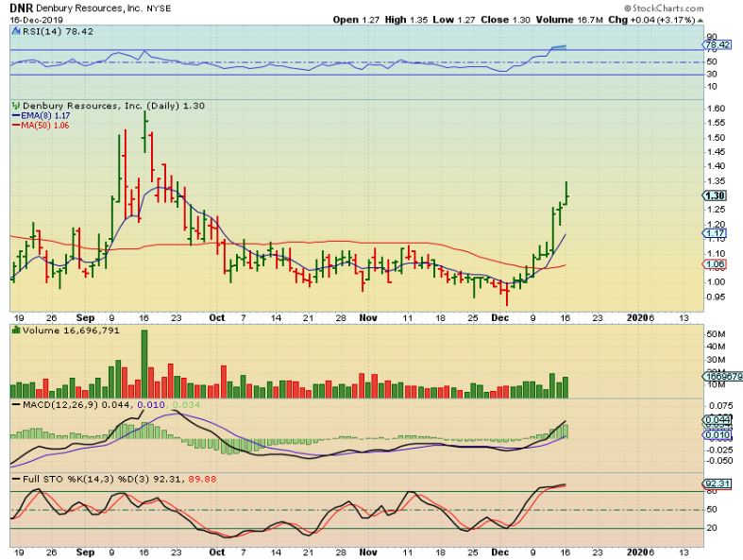Screen dimensions: 743x560
Task: Click the Sep label on the price chart axis
Action: click(85, 317)
